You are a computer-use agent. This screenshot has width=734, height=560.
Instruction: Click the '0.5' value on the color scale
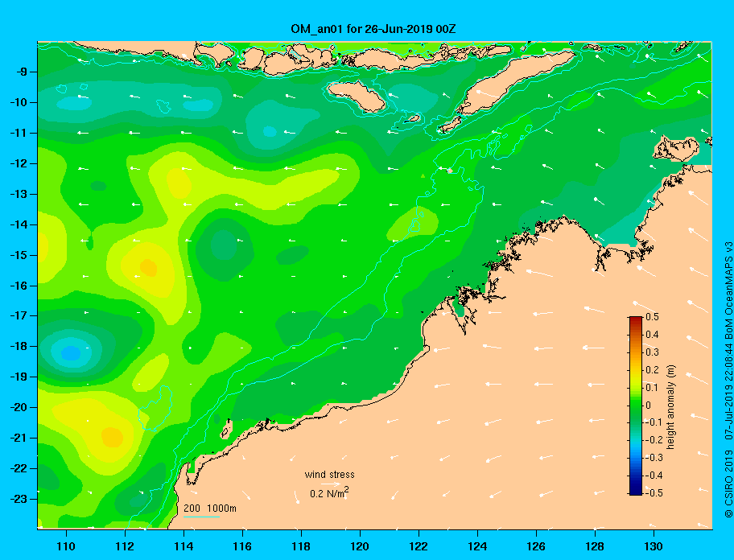(x=652, y=317)
